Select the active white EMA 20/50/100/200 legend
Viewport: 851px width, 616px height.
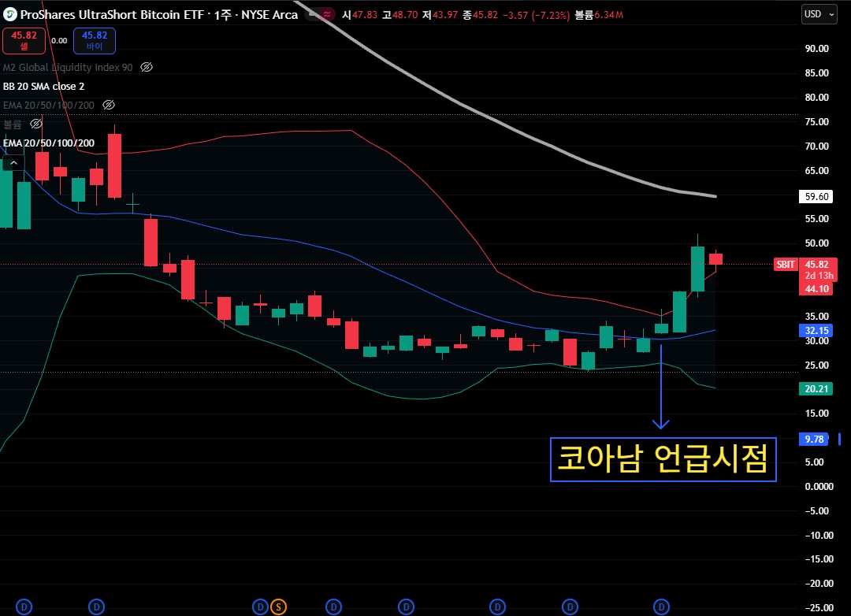tap(49, 143)
